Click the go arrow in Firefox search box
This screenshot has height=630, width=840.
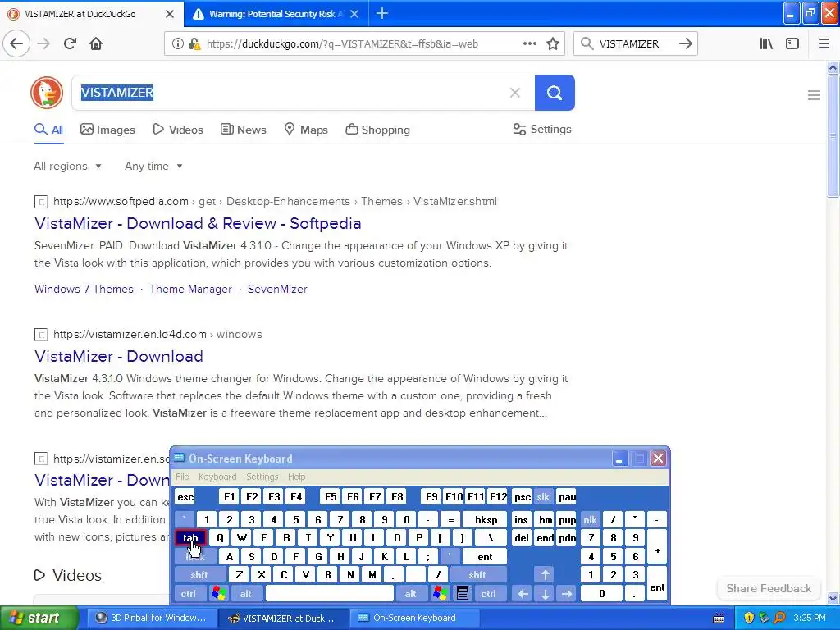pos(685,43)
